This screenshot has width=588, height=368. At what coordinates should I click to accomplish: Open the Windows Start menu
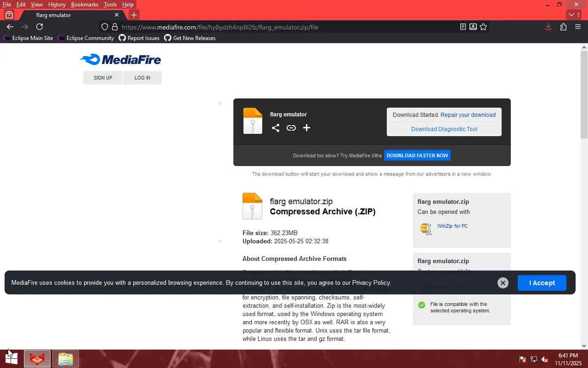11,359
